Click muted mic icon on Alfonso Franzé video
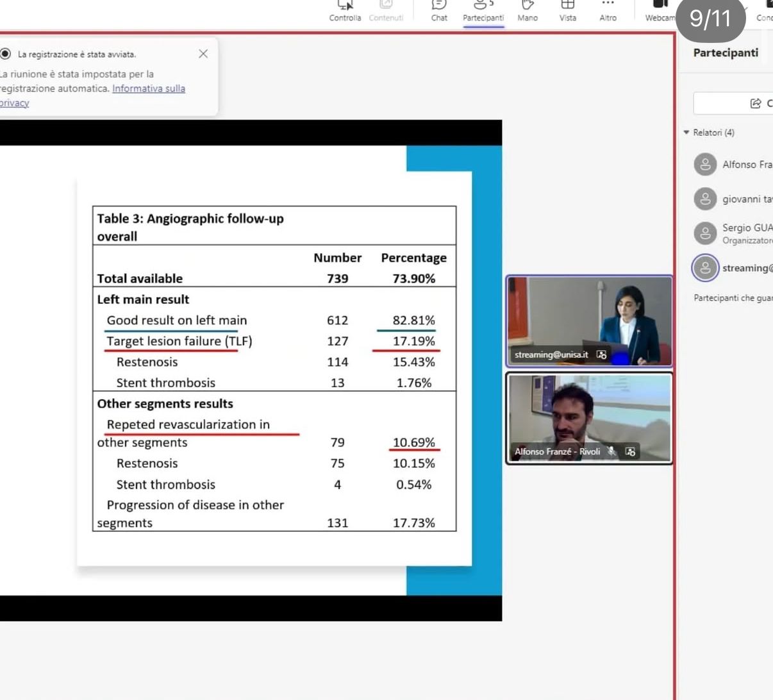The image size is (773, 700). [612, 451]
